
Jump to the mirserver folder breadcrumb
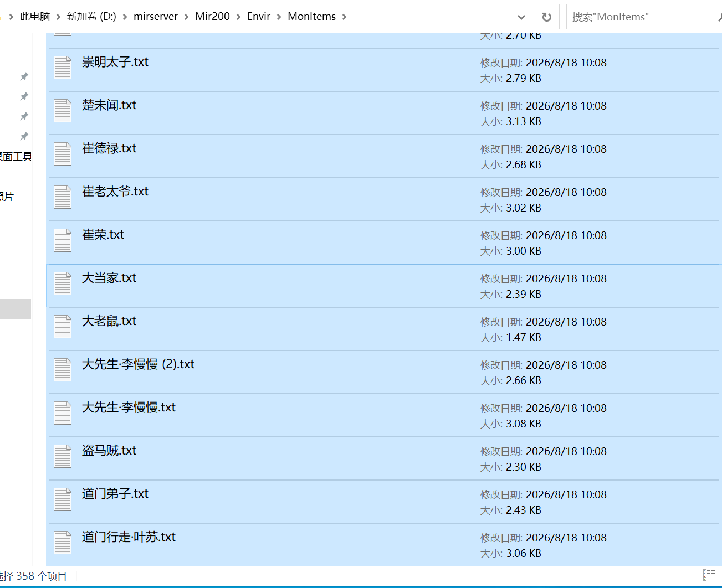point(156,17)
